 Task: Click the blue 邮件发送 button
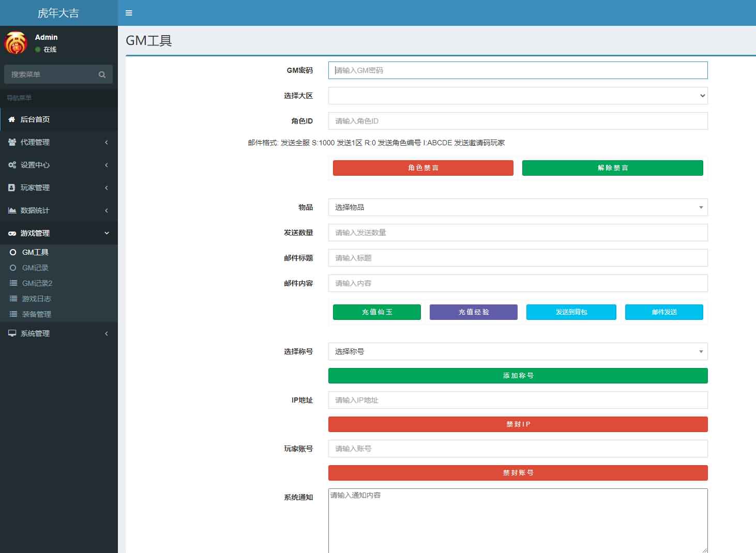point(664,312)
